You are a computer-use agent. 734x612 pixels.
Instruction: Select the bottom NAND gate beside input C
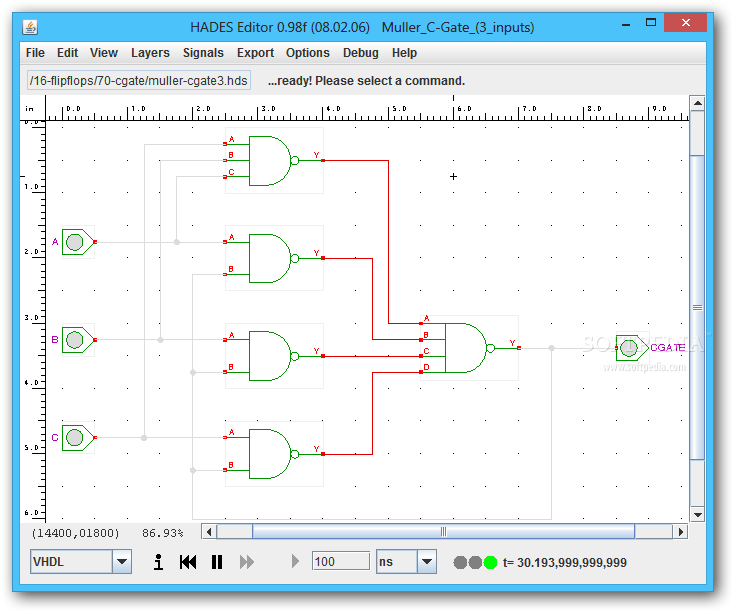(274, 454)
